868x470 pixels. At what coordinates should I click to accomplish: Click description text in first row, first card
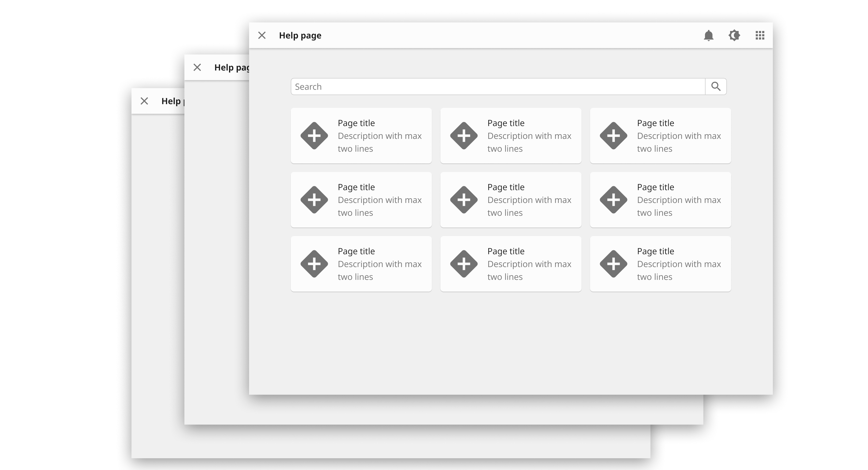(380, 142)
